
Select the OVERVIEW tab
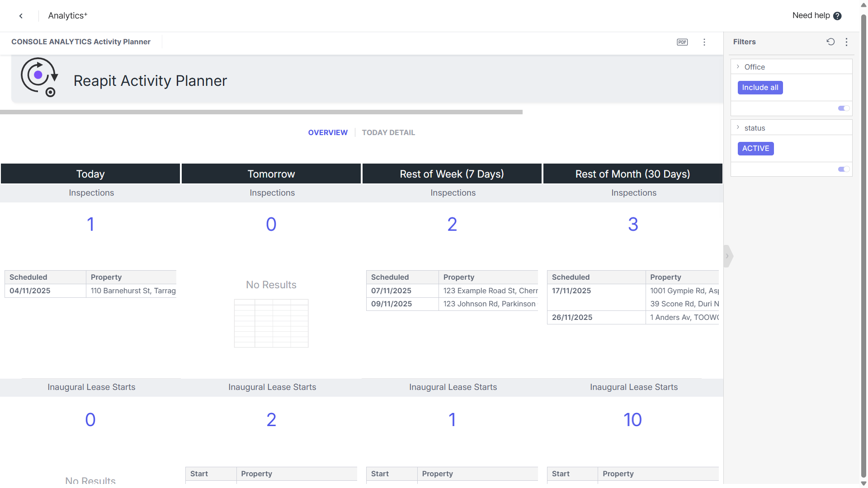tap(328, 132)
